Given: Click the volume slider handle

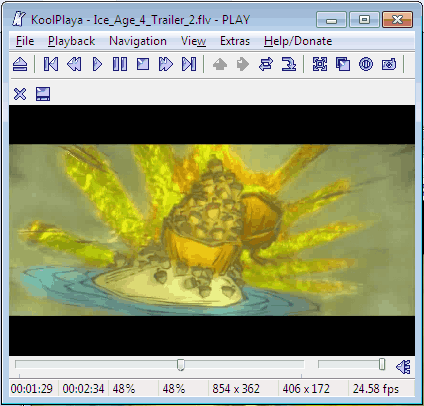Looking at the screenshot, I should click(x=382, y=364).
